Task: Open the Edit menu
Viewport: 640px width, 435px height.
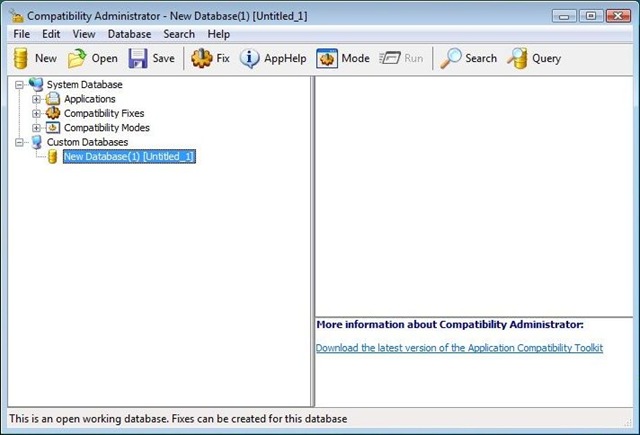Action: pos(51,34)
